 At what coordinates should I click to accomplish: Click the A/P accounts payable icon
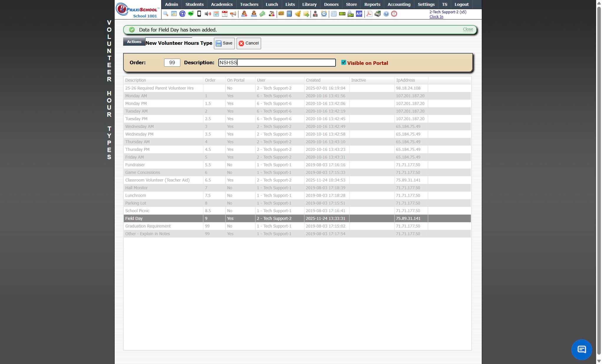[x=359, y=14]
